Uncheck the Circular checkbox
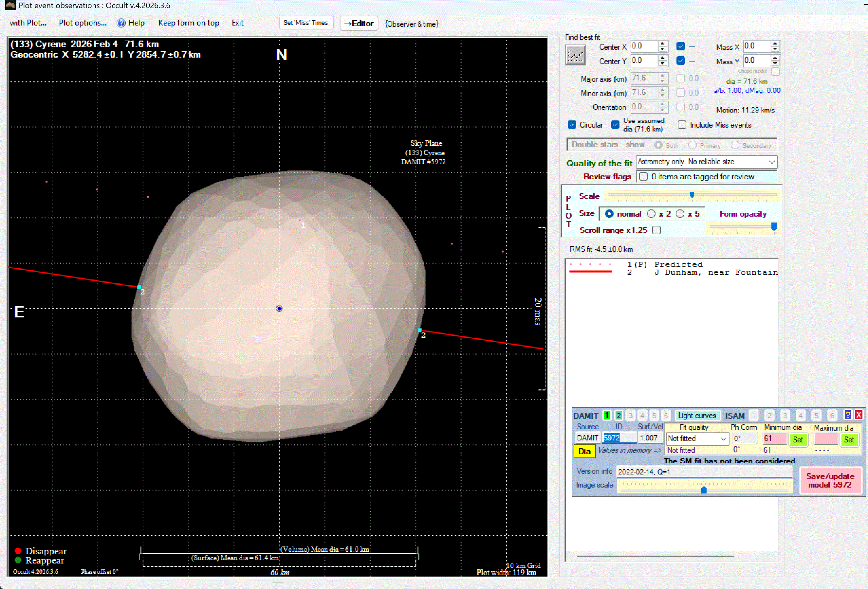868x589 pixels. [572, 125]
